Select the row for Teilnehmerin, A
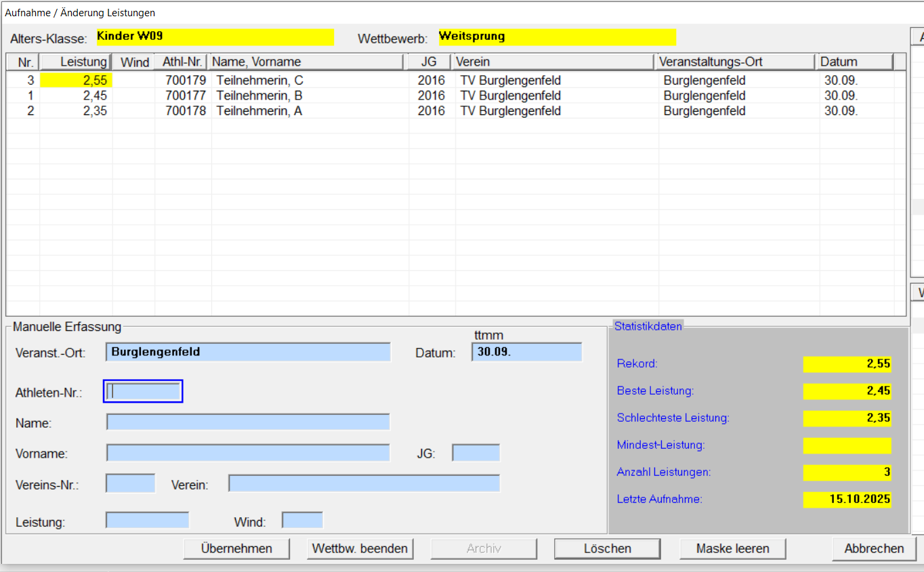924x572 pixels. tap(259, 111)
